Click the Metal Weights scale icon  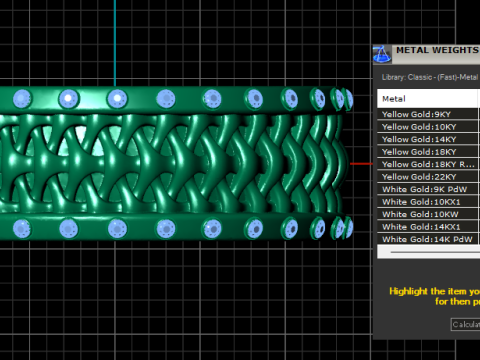pyautogui.click(x=382, y=54)
